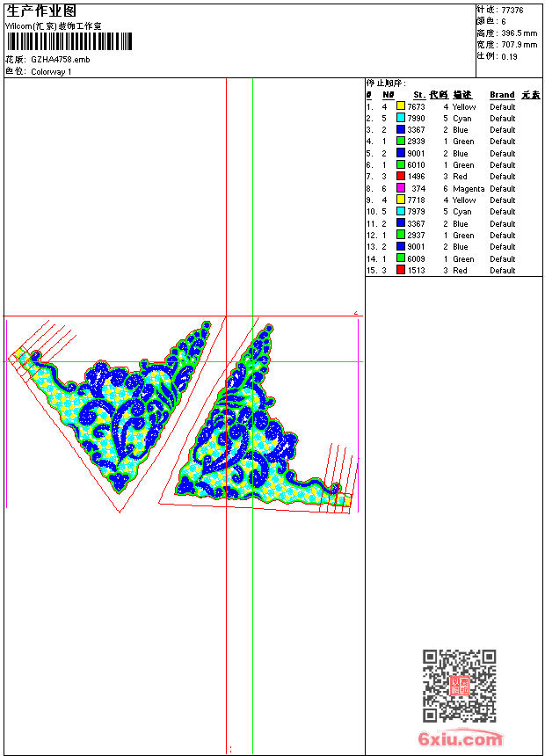Click the barcode under the Wilcom title
This screenshot has height=756, width=545.
(x=69, y=41)
